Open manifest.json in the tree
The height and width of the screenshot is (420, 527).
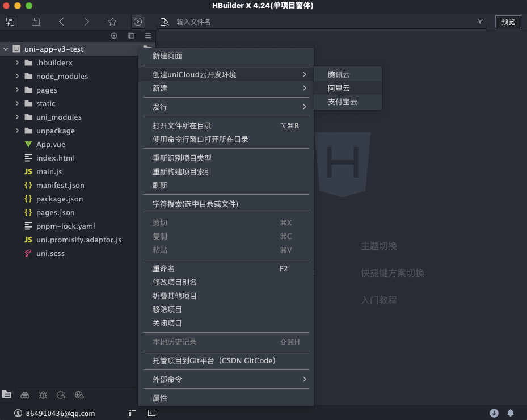click(60, 185)
